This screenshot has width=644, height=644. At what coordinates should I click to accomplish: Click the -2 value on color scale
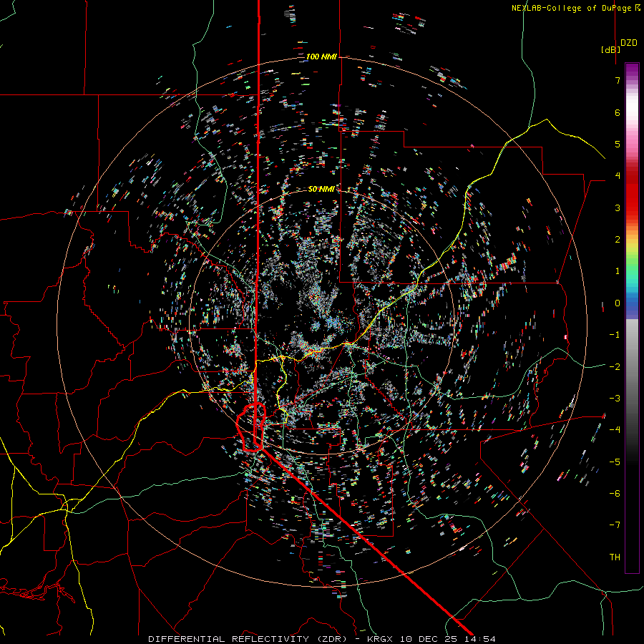(x=615, y=367)
